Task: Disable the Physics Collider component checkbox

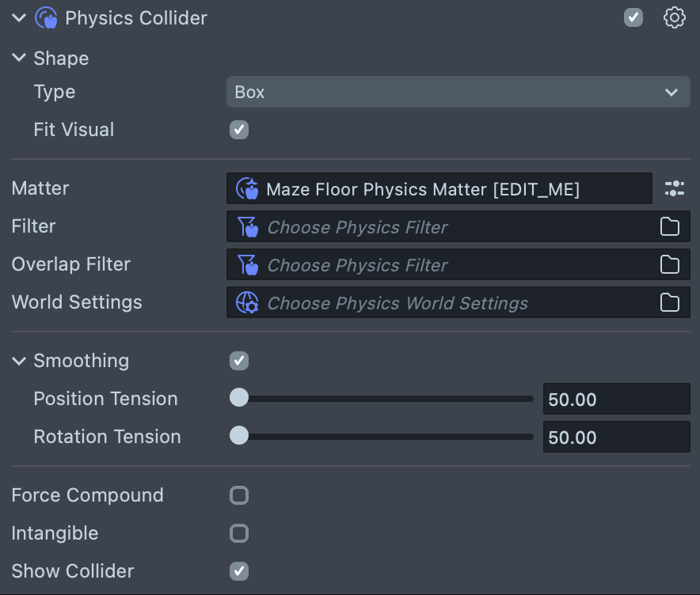Action: (633, 17)
